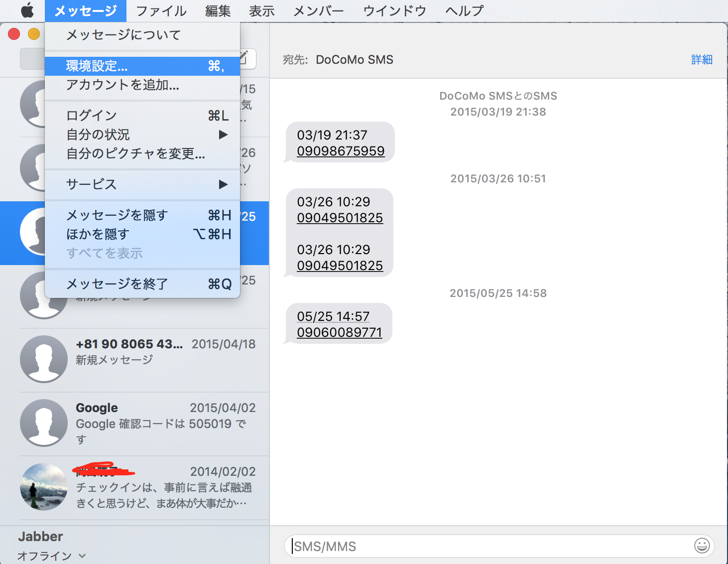Click the Jabber section label
Image resolution: width=728 pixels, height=564 pixels.
tap(40, 537)
